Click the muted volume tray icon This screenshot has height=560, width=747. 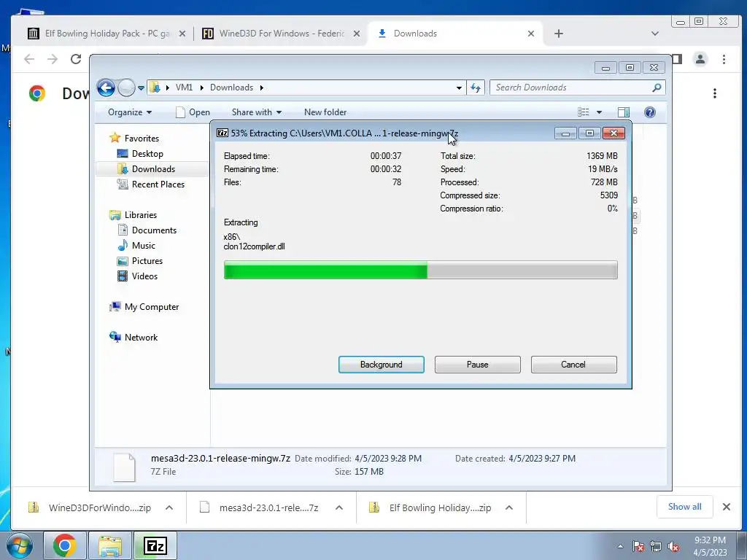coord(673,547)
